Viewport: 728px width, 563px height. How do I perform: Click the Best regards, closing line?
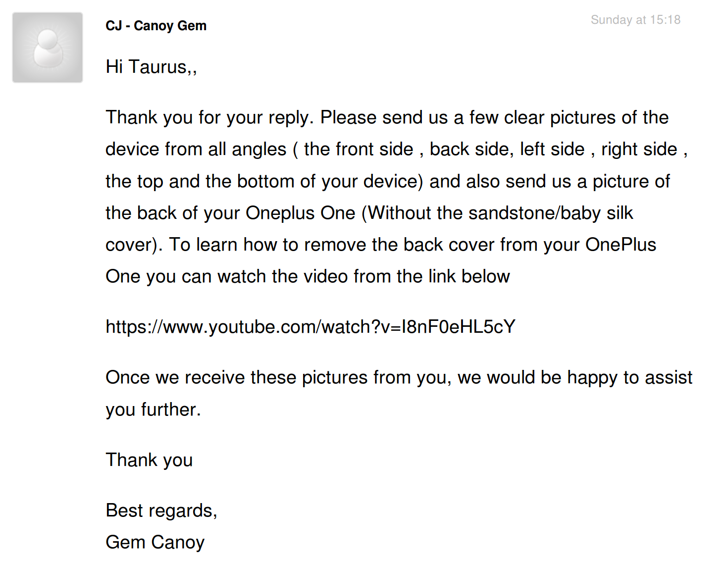161,511
